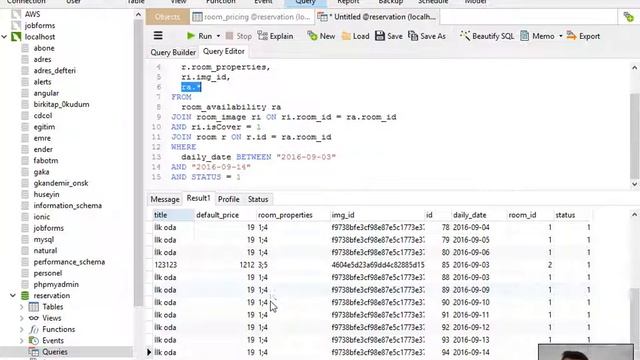Image resolution: width=640 pixels, height=360 pixels.
Task: Expand the Events node
Action: 22,340
